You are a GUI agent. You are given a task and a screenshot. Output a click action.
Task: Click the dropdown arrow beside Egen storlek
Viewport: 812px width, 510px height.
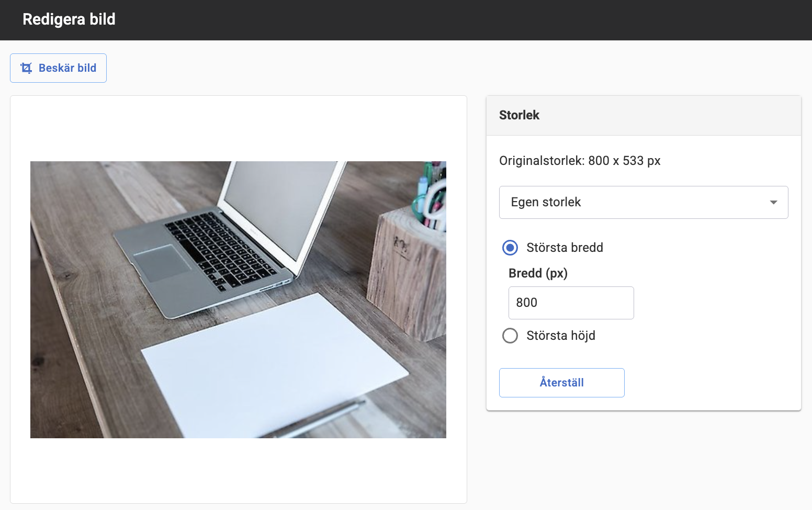tap(773, 203)
